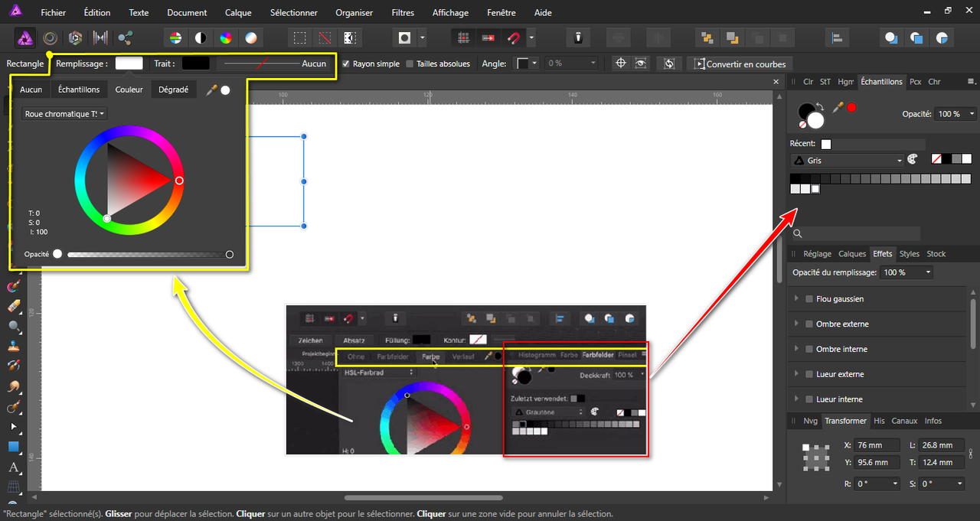Apply Auto Colours from the toolbar

coord(226,37)
